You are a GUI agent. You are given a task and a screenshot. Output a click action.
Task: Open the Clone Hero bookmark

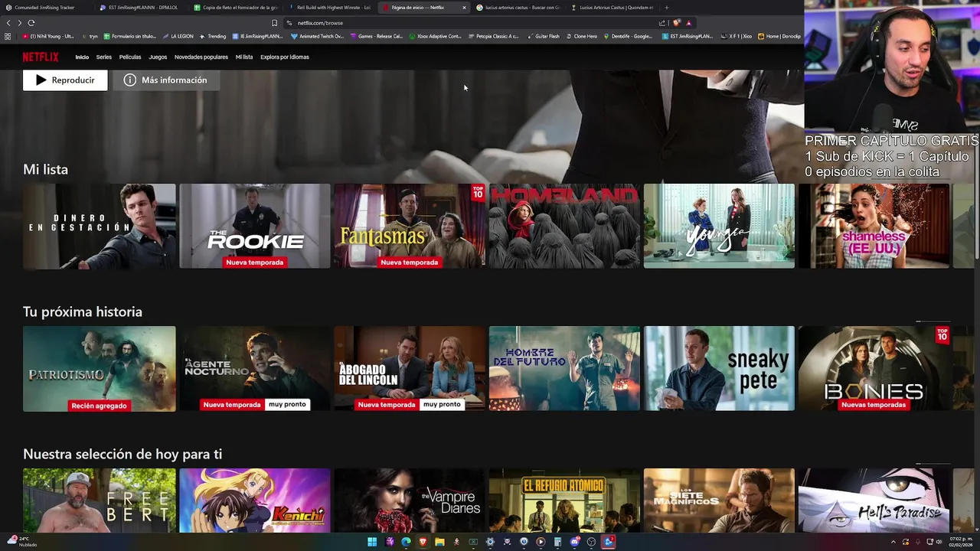(x=581, y=36)
